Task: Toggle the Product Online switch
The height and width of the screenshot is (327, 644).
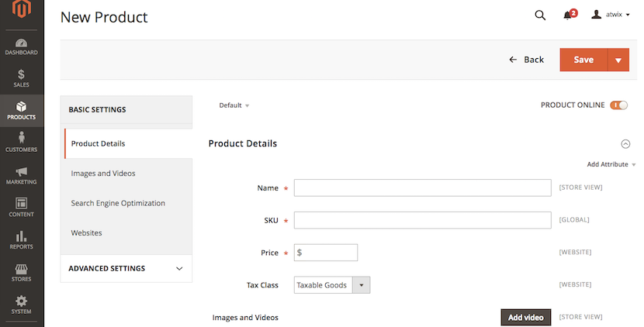Action: 618,105
